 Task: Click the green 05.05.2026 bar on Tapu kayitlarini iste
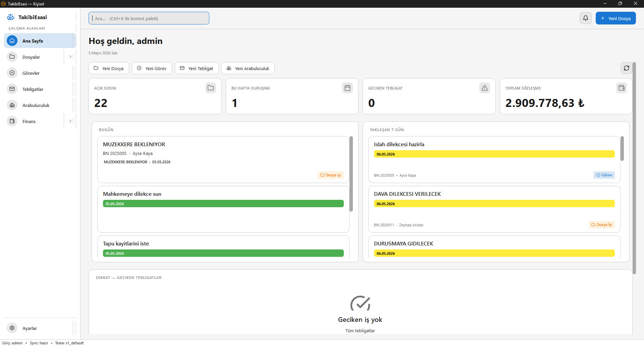click(x=223, y=253)
